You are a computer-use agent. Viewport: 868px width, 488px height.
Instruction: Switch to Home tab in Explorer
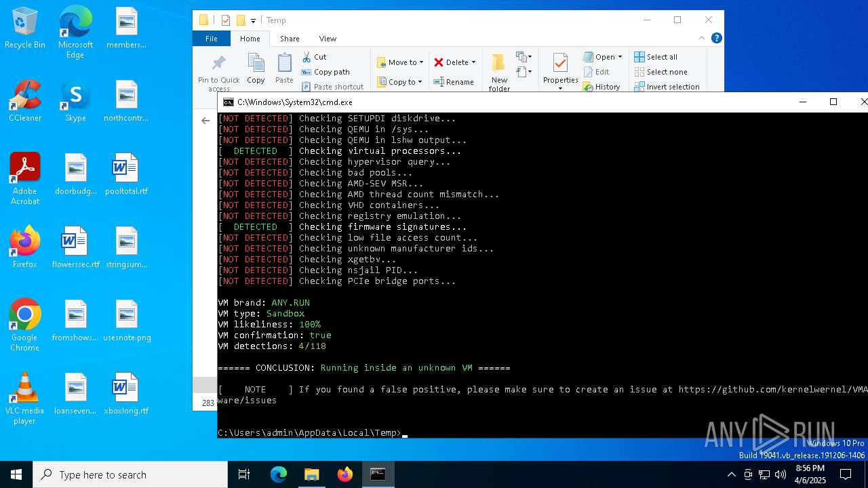(250, 39)
